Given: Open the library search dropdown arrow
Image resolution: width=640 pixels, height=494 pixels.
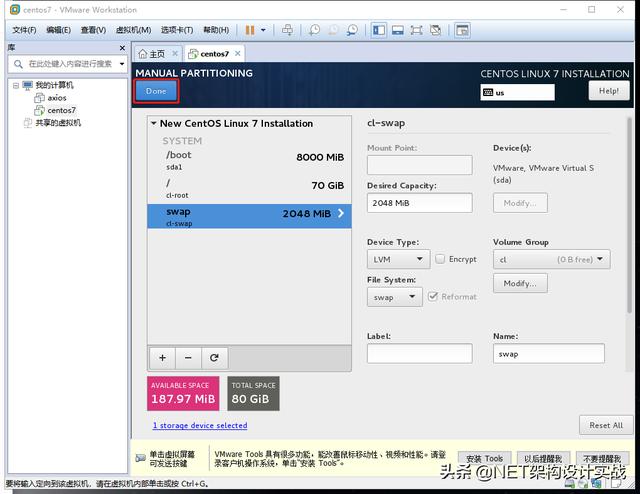Looking at the screenshot, I should pyautogui.click(x=122, y=64).
